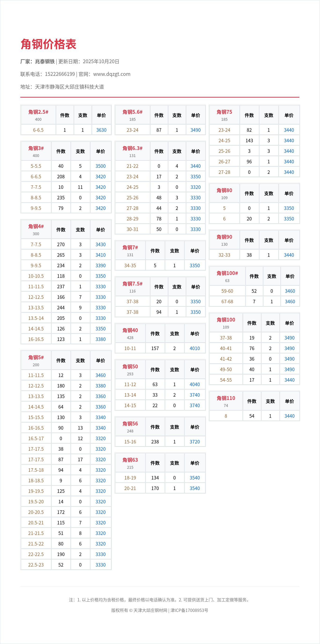Select the 3430 price for 角钢4# 7-7.5

[x=100, y=245]
